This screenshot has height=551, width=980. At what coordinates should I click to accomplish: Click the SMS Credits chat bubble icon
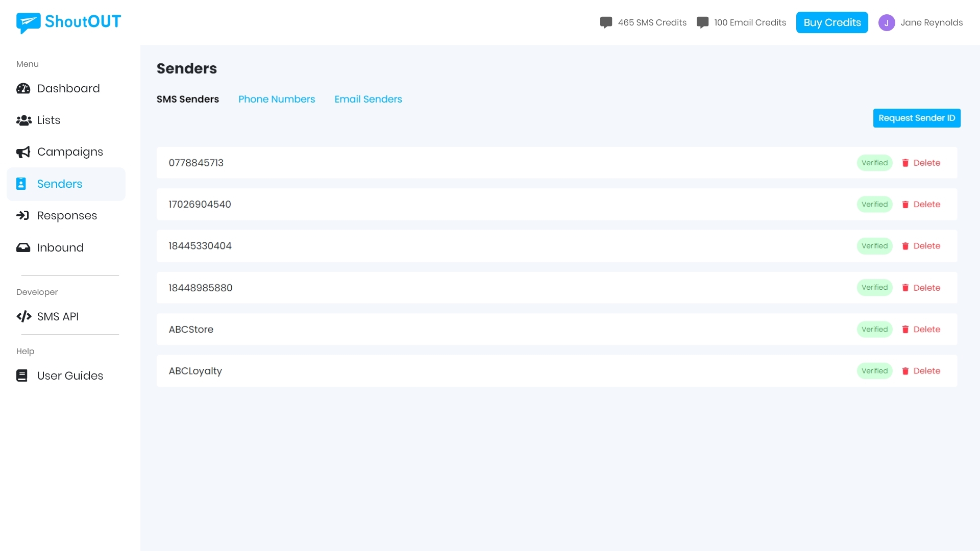(606, 23)
